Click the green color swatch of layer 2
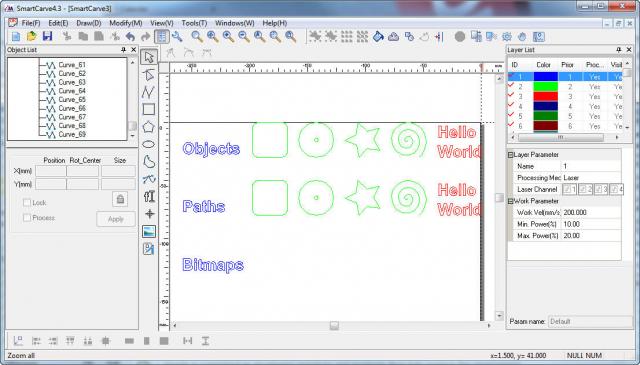Screen dimensions: 640x365 click(x=545, y=87)
